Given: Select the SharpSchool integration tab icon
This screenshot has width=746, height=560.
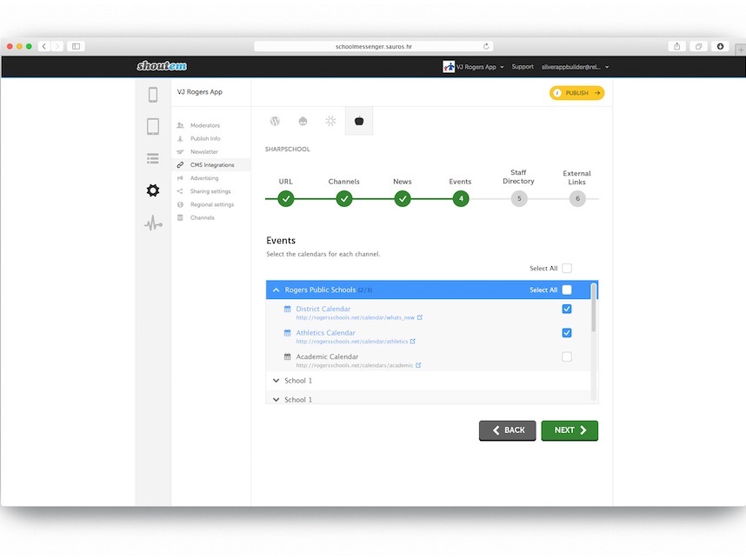Looking at the screenshot, I should point(359,122).
